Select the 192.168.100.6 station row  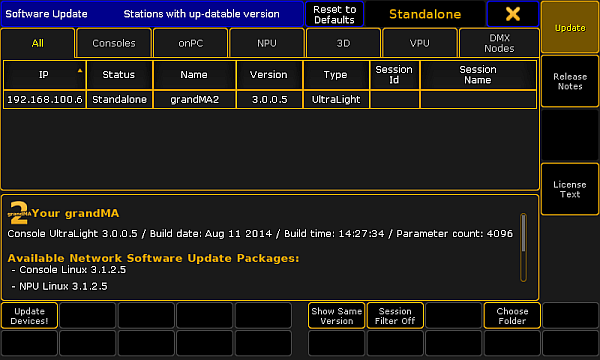pyautogui.click(x=270, y=99)
